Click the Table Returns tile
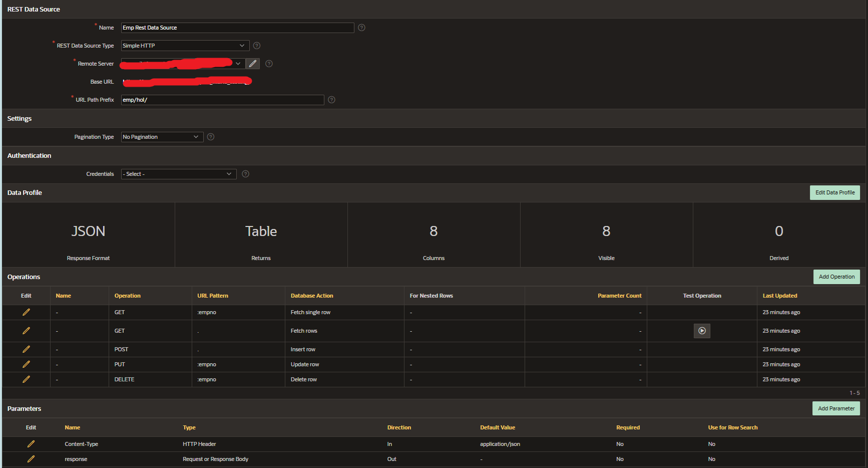The width and height of the screenshot is (868, 468). (261, 235)
